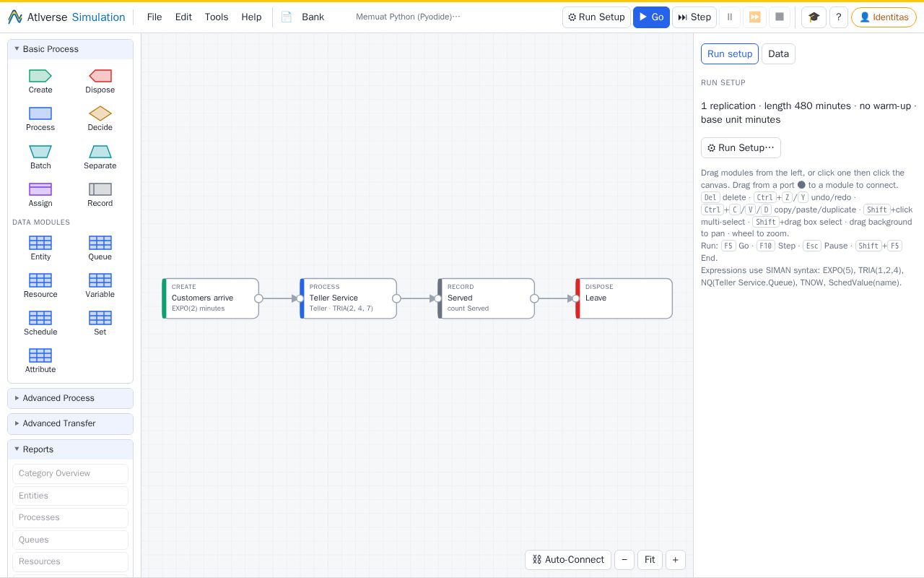Switch to the Run setup tab
This screenshot has height=578, width=924.
click(x=730, y=54)
